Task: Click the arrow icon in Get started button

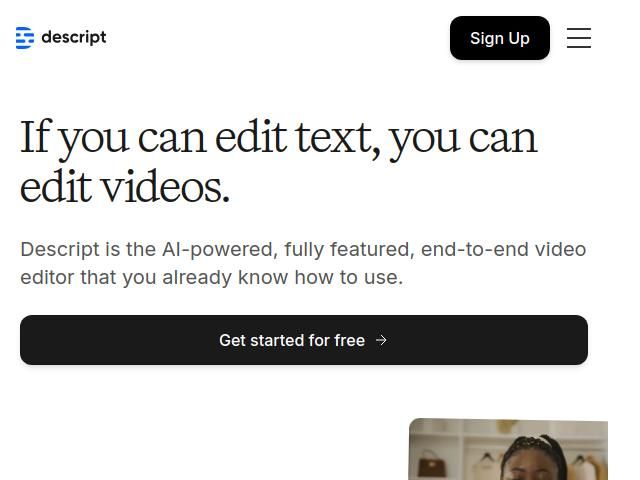Action: tap(381, 340)
